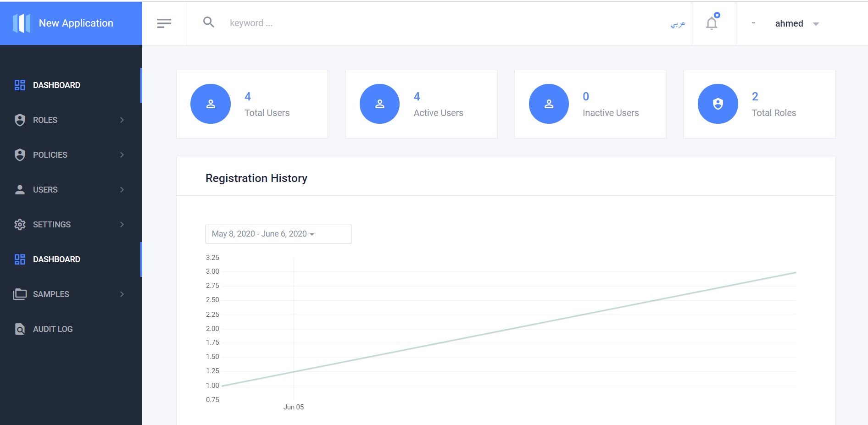Expand the Roles menu chevron
The image size is (868, 425).
(122, 120)
